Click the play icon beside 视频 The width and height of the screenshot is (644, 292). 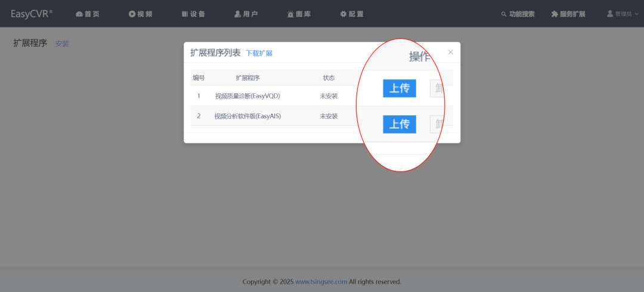132,14
